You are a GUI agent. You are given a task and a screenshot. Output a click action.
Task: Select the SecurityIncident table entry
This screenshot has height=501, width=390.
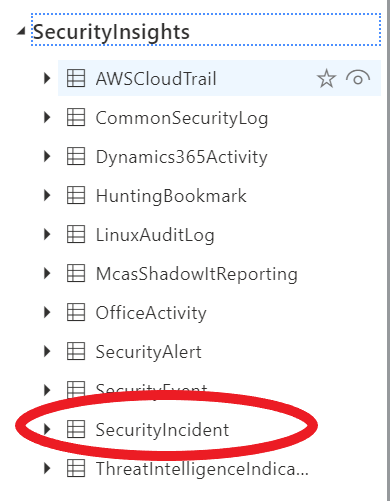click(162, 430)
